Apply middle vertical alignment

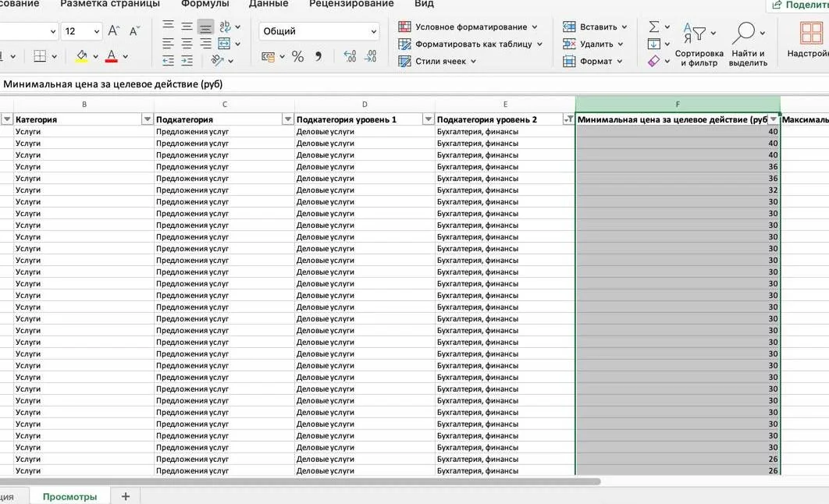(x=187, y=27)
